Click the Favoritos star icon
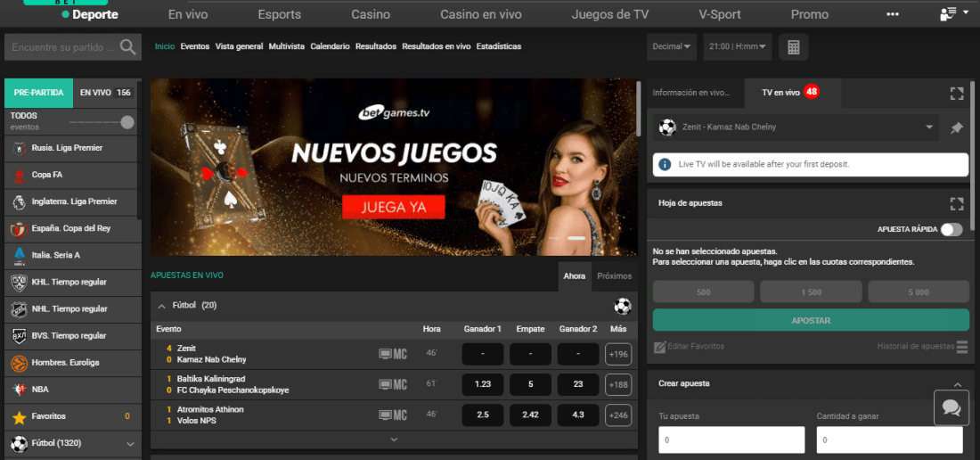The image size is (980, 460). point(20,416)
